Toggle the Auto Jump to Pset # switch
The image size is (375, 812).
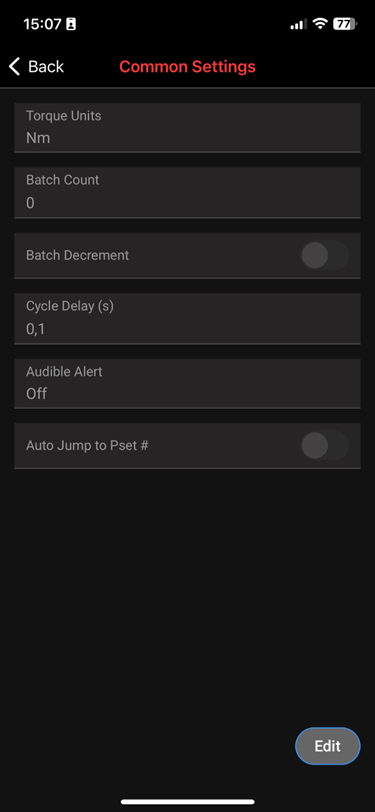coord(325,445)
